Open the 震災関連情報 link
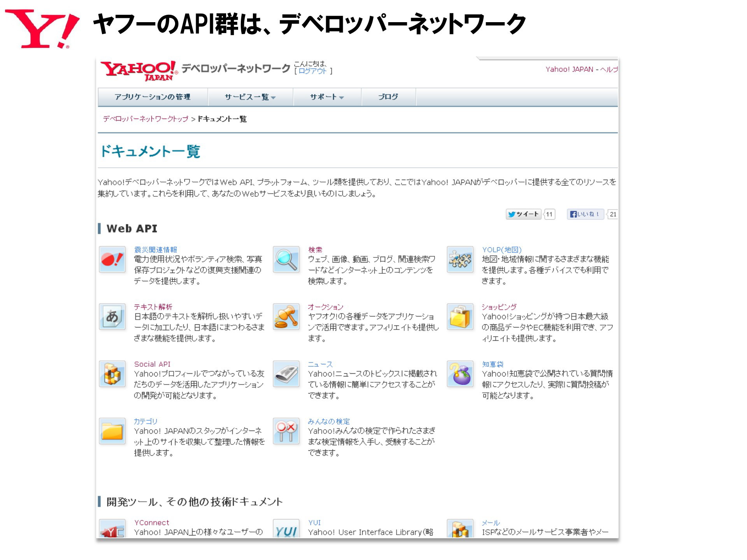This screenshot has height=560, width=747. pyautogui.click(x=155, y=250)
